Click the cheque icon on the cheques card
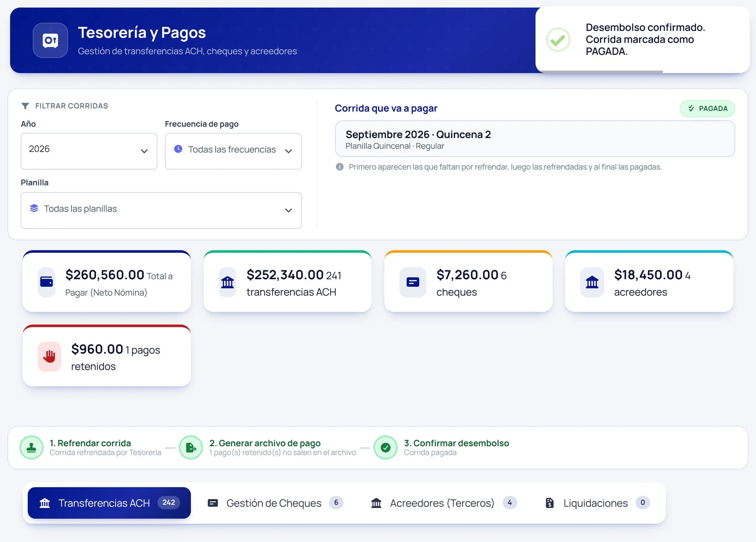The width and height of the screenshot is (756, 542). point(413,282)
